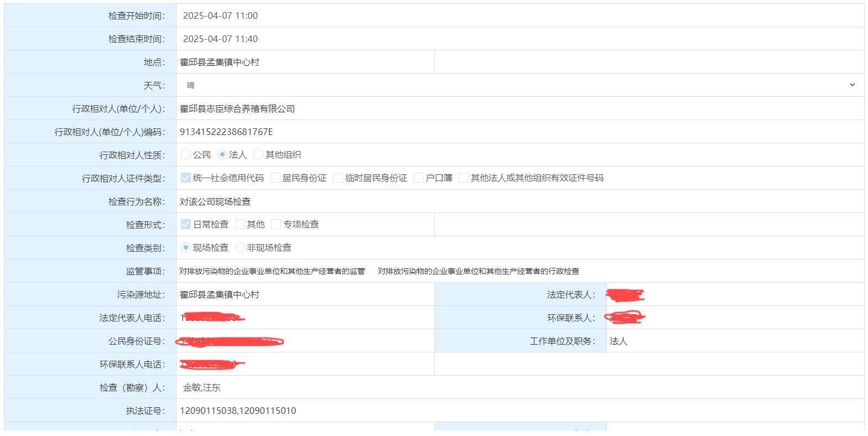Tick the 户口簿 checkbox

pos(419,178)
